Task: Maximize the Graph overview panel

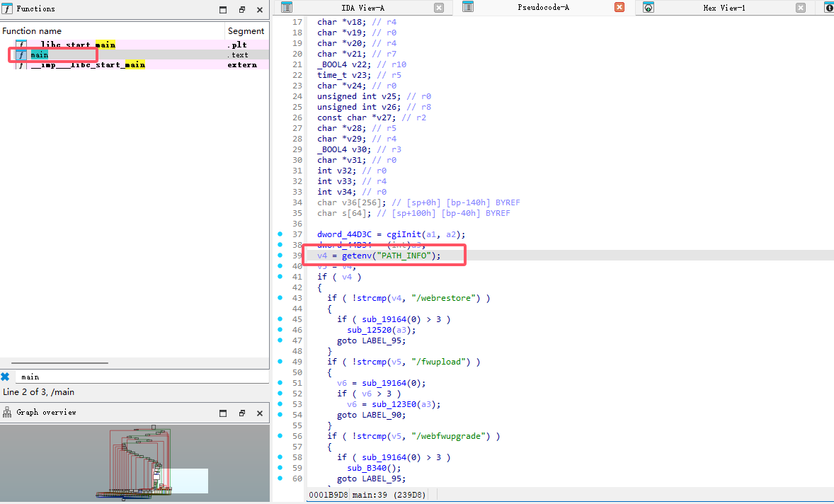Action: [x=223, y=413]
